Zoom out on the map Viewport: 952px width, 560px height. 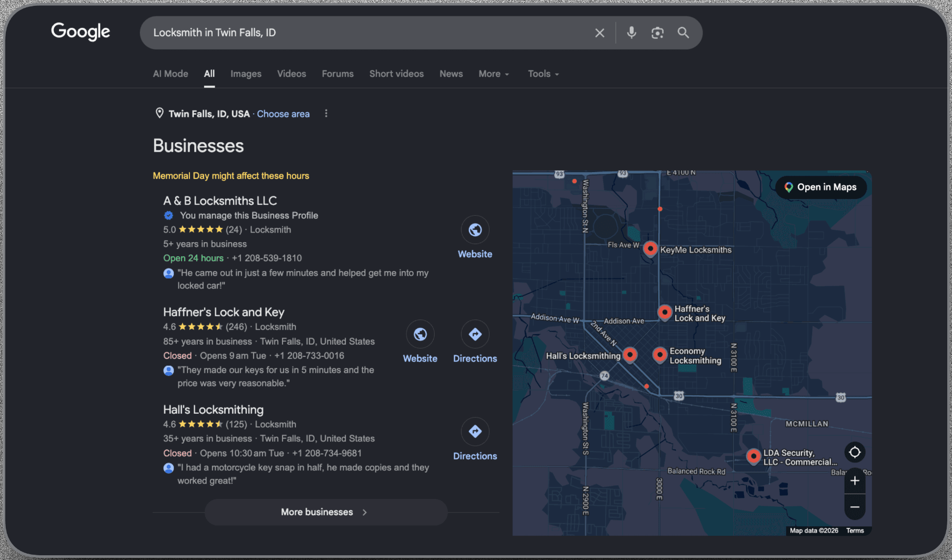(855, 507)
